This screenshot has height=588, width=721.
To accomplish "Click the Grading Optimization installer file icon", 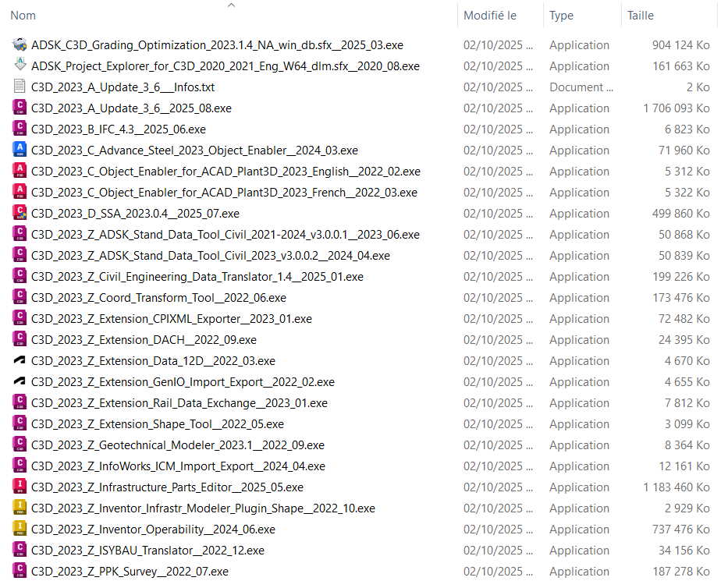I will point(20,45).
